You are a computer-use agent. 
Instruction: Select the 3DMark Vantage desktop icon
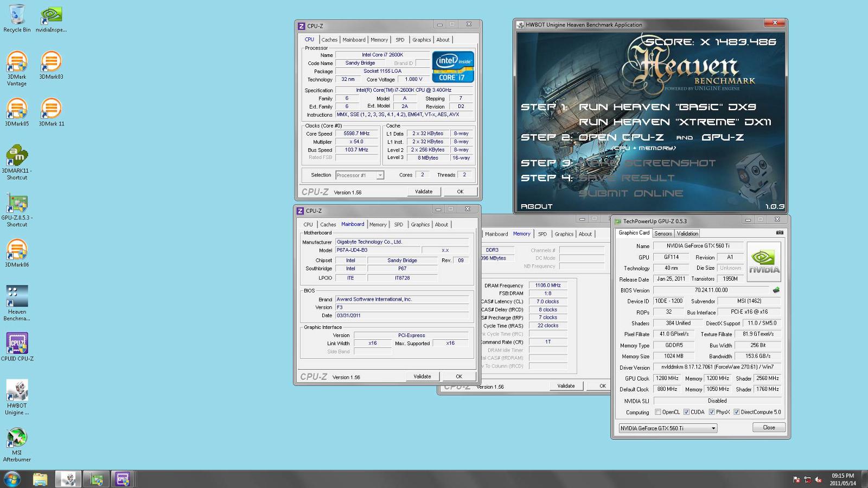tap(17, 68)
